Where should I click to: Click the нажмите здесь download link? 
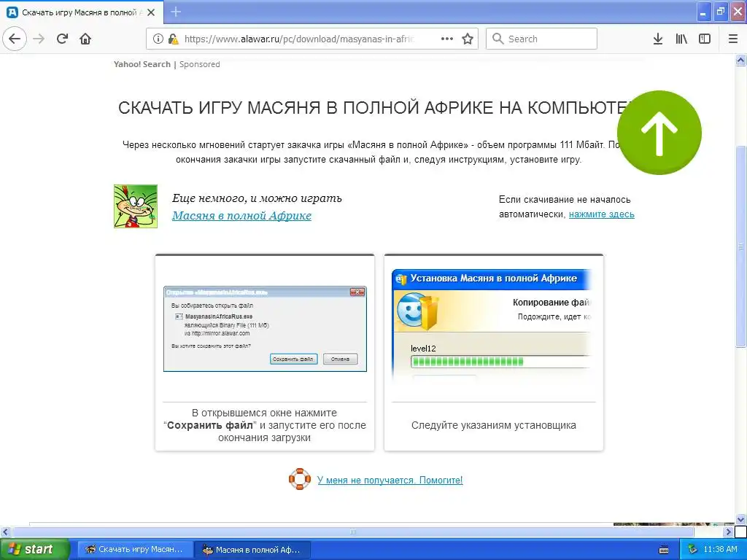(x=601, y=214)
